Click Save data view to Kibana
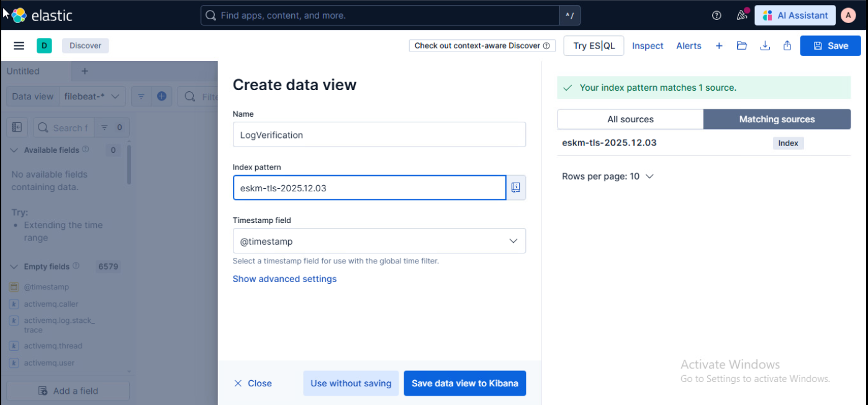This screenshot has width=868, height=405. click(x=465, y=383)
